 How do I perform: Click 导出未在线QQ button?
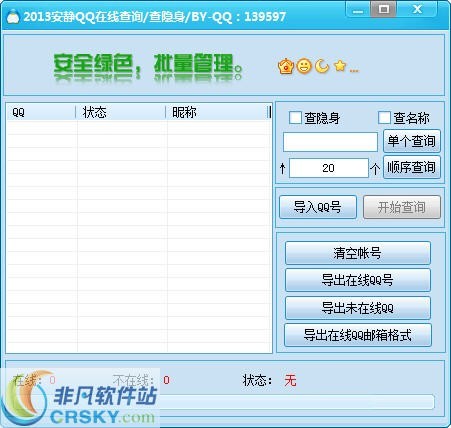pyautogui.click(x=358, y=308)
